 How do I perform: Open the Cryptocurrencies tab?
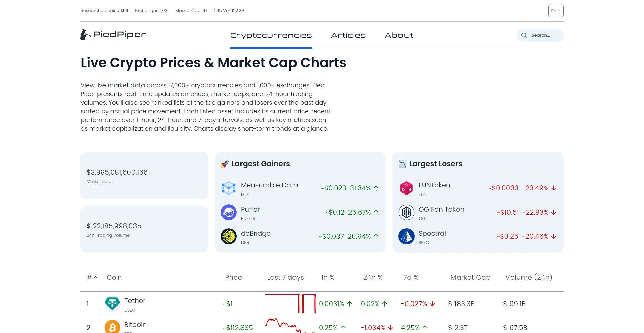pos(271,35)
